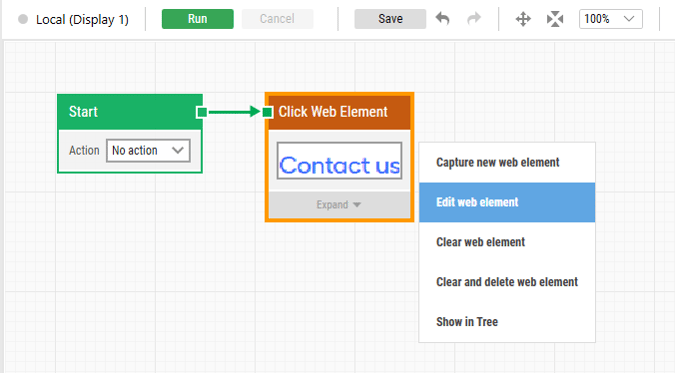Select Clear and delete web element
The image size is (675, 373).
coord(507,282)
